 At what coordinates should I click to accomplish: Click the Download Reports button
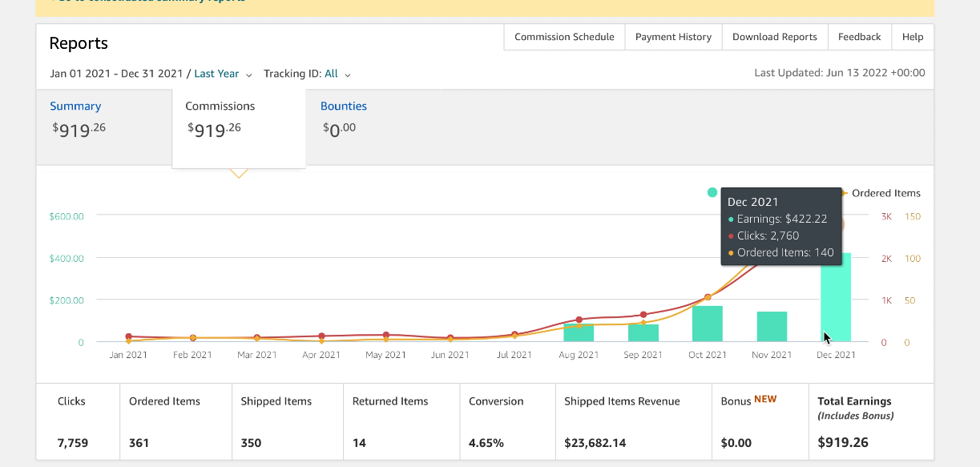775,37
